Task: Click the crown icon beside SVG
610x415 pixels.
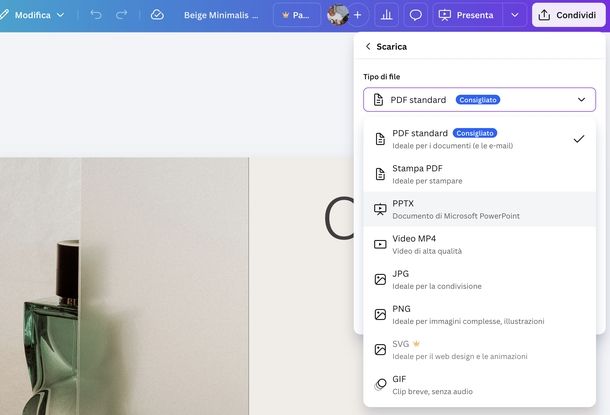Action: (417, 344)
